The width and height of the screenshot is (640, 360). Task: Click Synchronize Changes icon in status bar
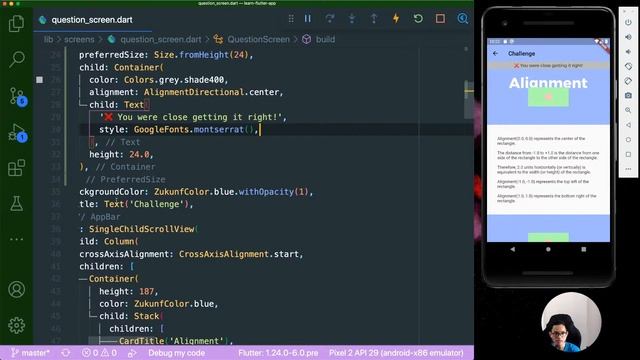click(x=66, y=353)
